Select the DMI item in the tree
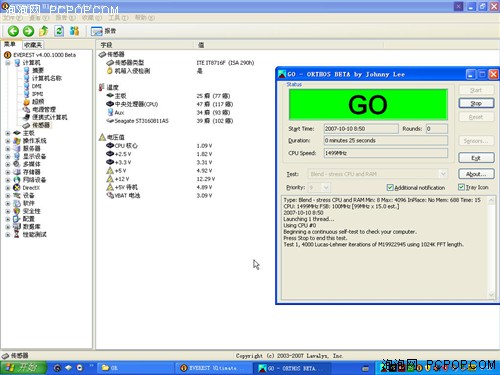 [37, 86]
